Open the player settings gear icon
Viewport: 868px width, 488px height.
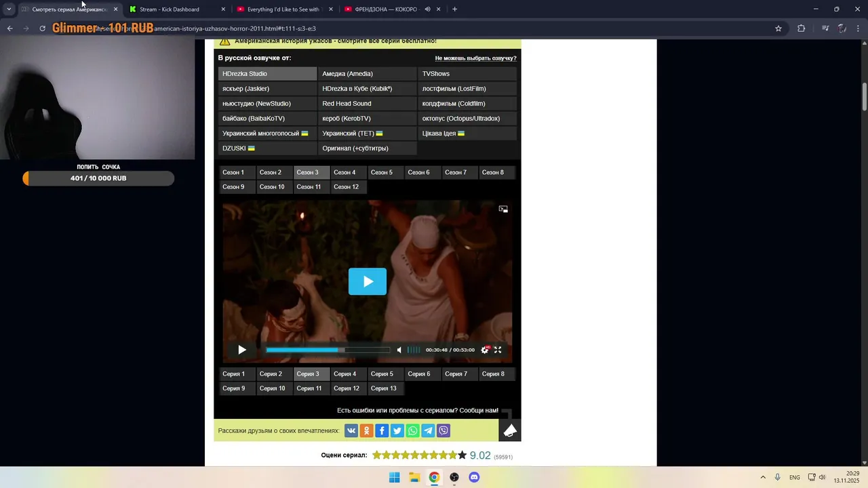click(485, 350)
